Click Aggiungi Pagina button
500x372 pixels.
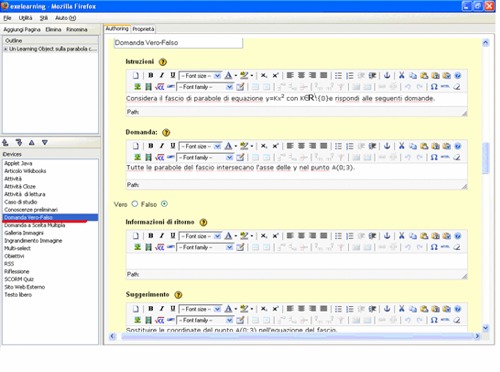pyautogui.click(x=22, y=30)
